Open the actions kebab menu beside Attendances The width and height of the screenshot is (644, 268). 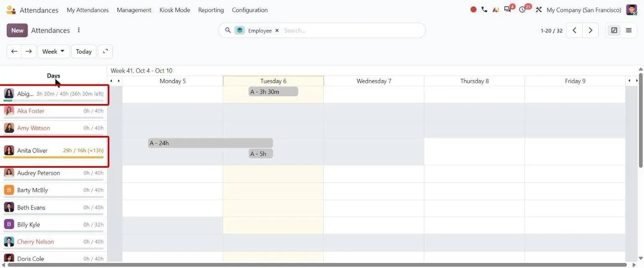(x=78, y=30)
